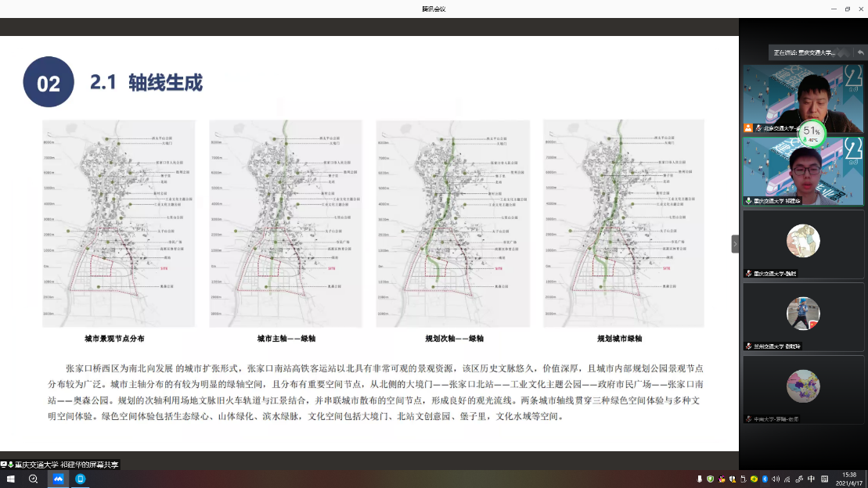Viewport: 868px width, 488px height.
Task: Select the 重庆交通大学 presenter video tile
Action: tap(803, 171)
